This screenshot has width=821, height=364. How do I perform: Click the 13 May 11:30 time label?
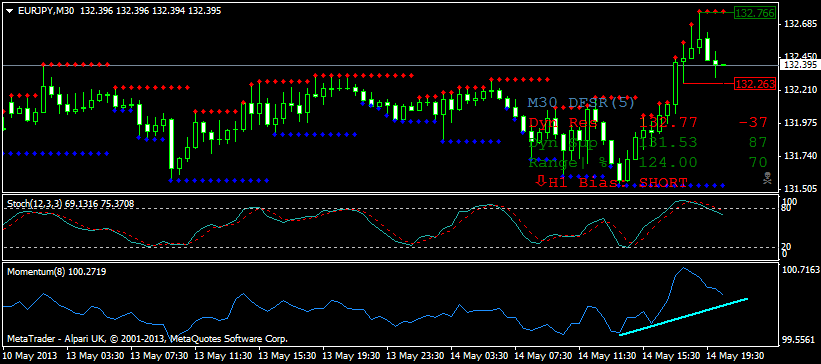[223, 355]
